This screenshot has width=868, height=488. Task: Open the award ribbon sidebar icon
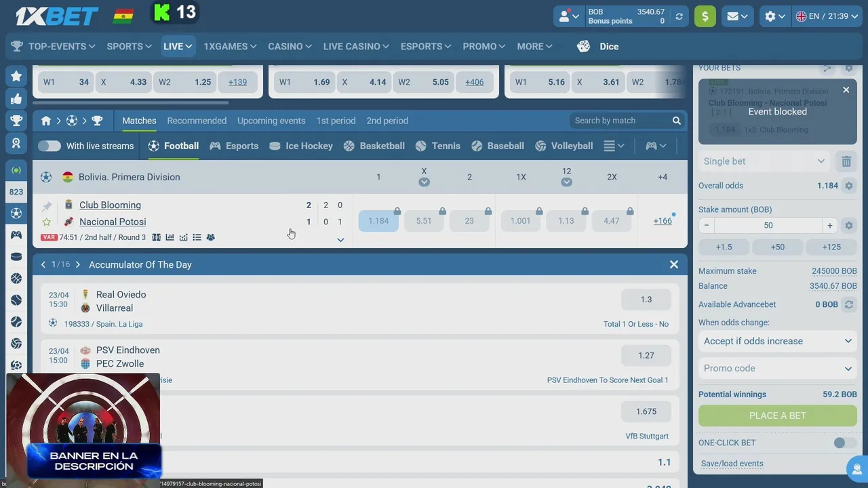[x=16, y=144]
